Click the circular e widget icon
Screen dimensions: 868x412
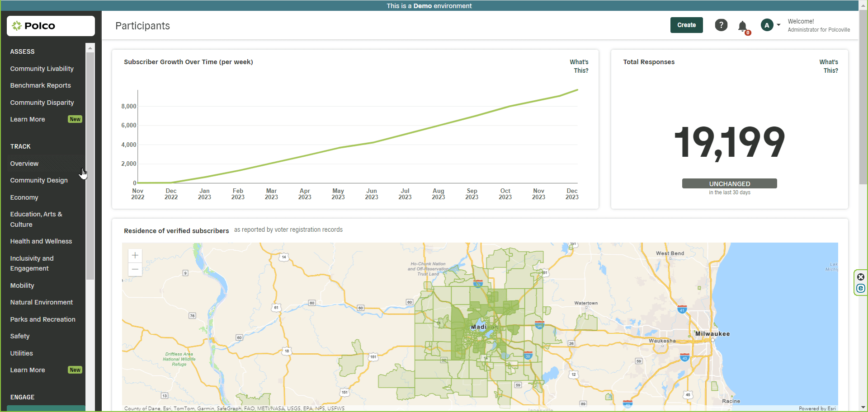pyautogui.click(x=861, y=288)
